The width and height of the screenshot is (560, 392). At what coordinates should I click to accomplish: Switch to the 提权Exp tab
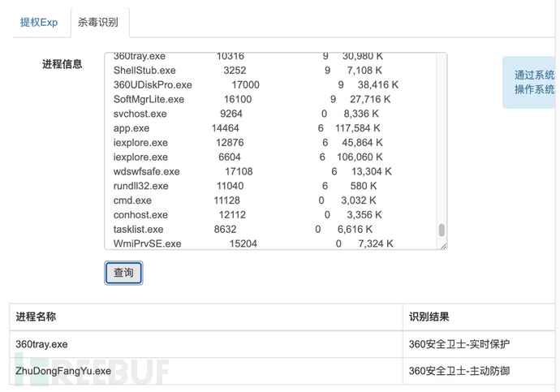click(39, 23)
